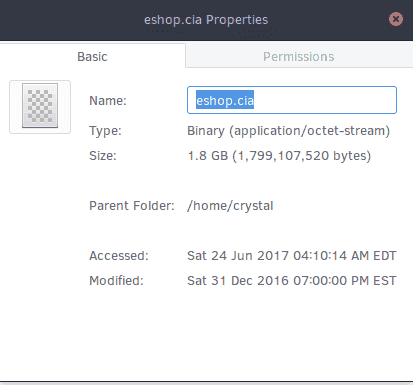Image resolution: width=413 pixels, height=385 pixels.
Task: Click the Accessed: label
Action: (119, 256)
